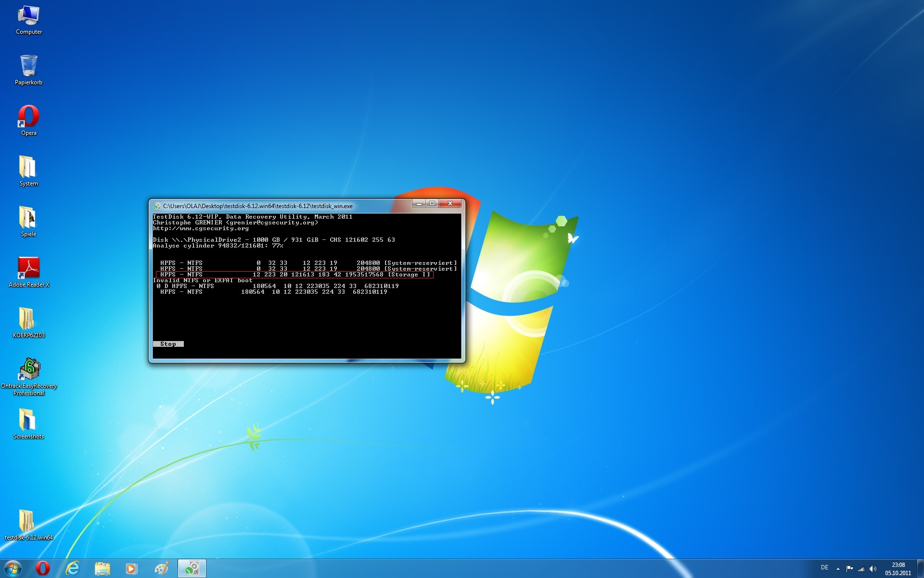Select the highlighted Storage I partition row
This screenshot has width=924, height=578.
[295, 275]
